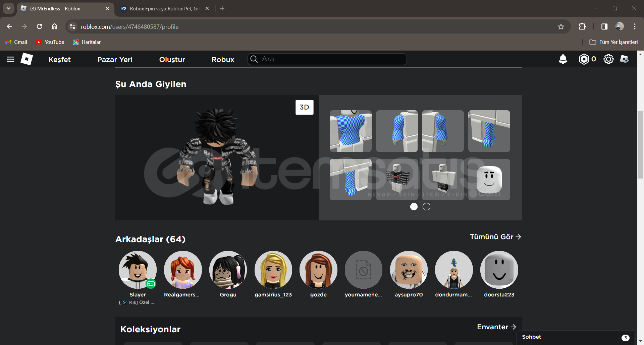The width and height of the screenshot is (644, 345).
Task: Open friend Realgamers avatar
Action: point(183,270)
